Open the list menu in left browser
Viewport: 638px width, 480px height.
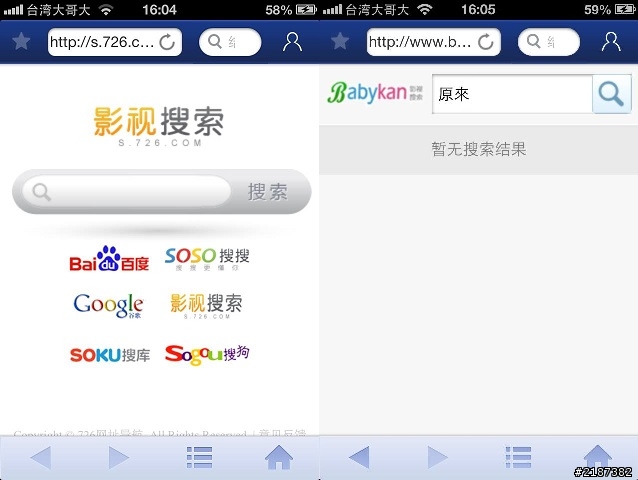coord(199,457)
